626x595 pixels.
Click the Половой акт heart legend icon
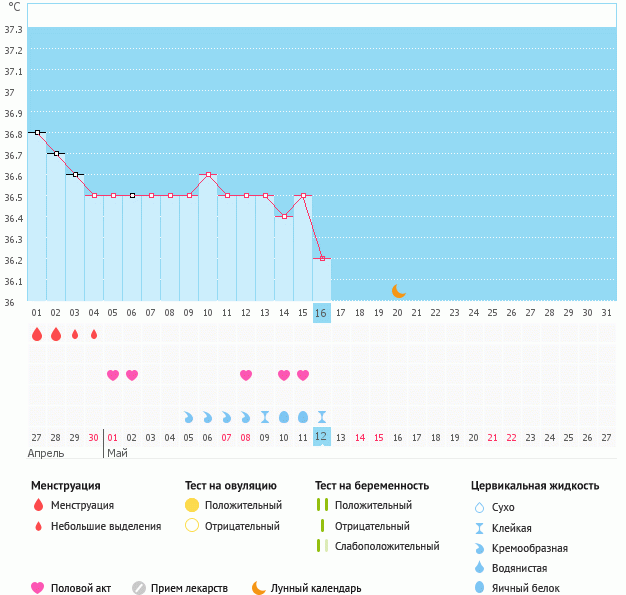[38, 588]
